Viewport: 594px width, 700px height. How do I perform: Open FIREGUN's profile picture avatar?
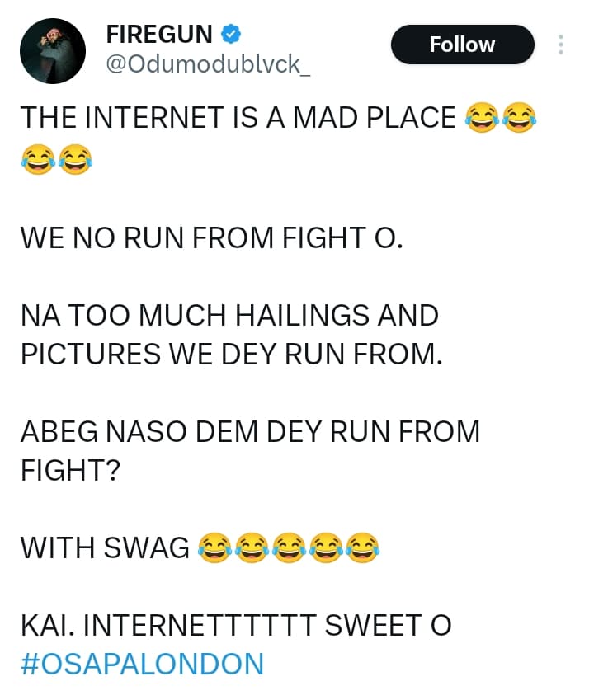[x=53, y=51]
